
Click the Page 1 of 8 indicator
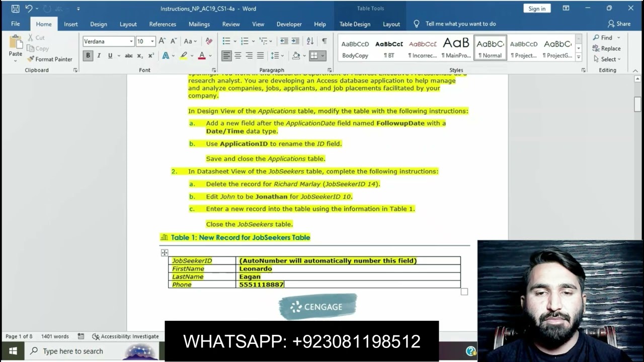coord(19,336)
